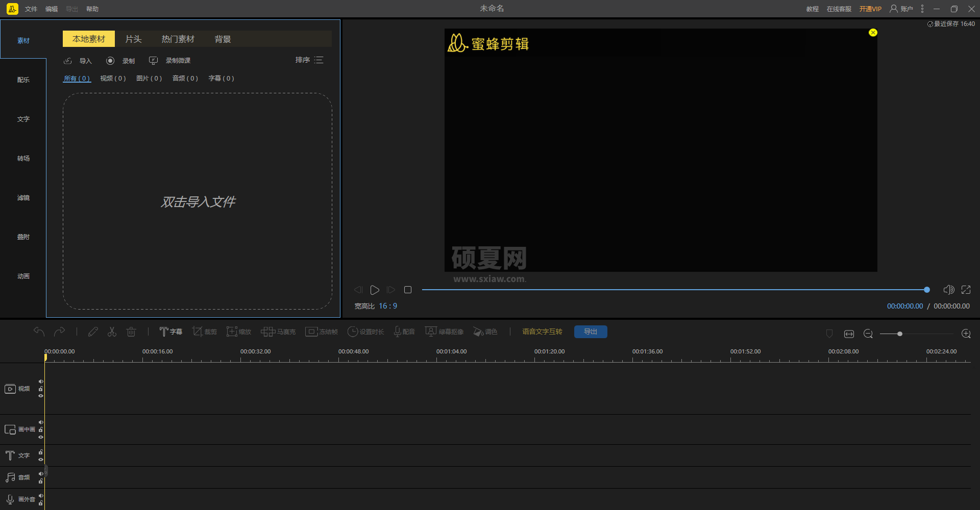Lock the 文字 track
The height and width of the screenshot is (510, 980).
click(41, 452)
